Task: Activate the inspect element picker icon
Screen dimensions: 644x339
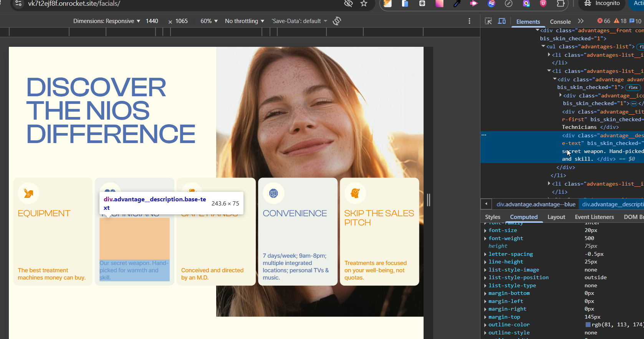Action: tap(488, 21)
